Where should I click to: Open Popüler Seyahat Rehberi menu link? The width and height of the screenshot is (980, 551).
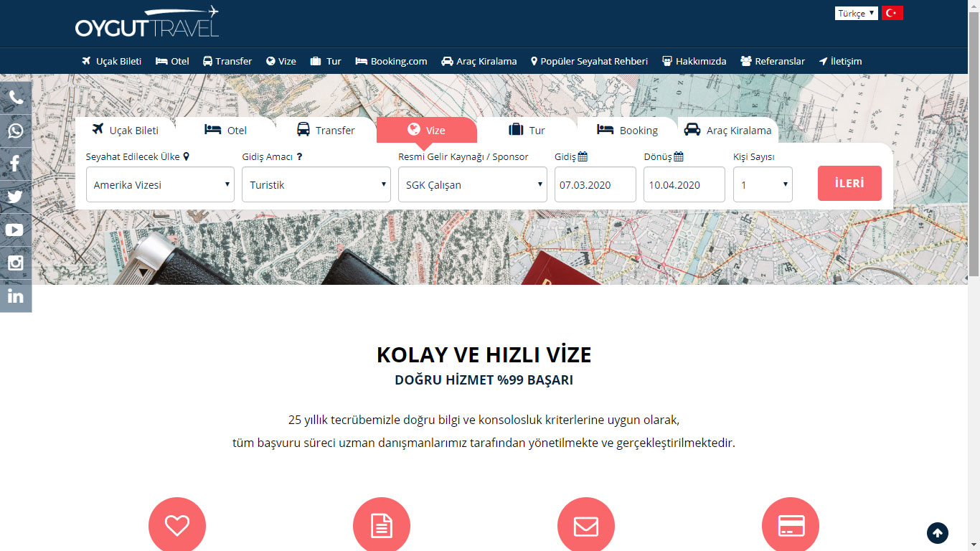(x=589, y=61)
